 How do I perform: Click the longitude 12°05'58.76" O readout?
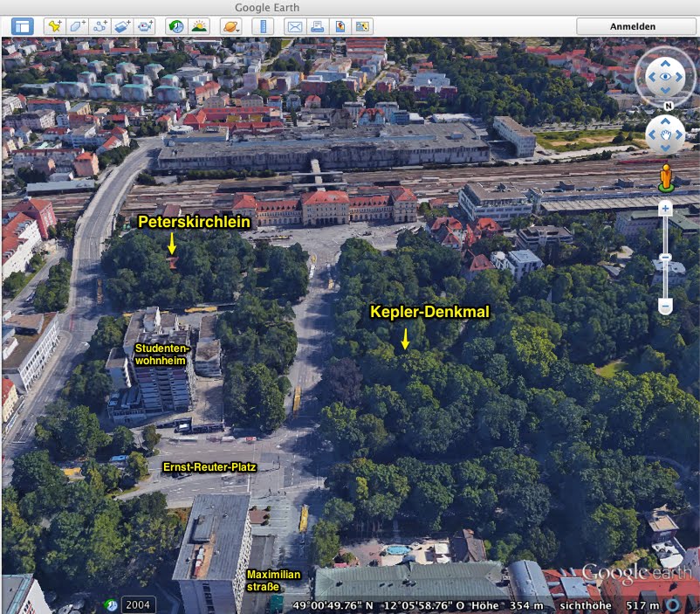(424, 605)
